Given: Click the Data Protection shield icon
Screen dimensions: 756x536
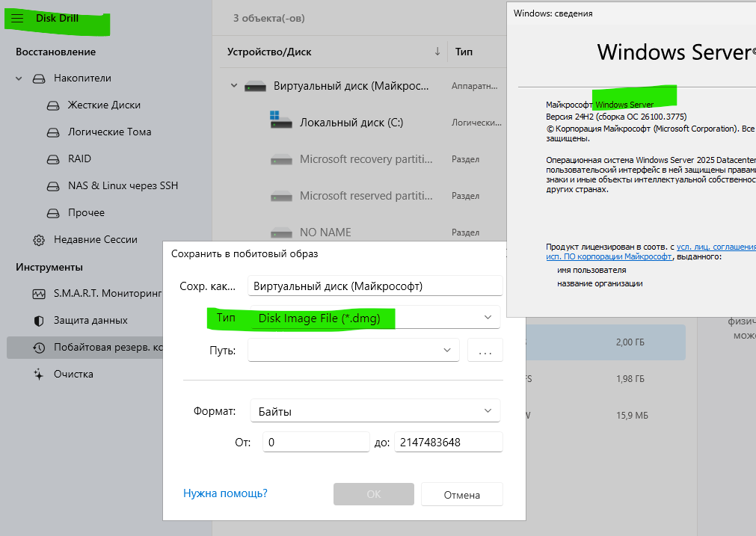Looking at the screenshot, I should [x=39, y=321].
